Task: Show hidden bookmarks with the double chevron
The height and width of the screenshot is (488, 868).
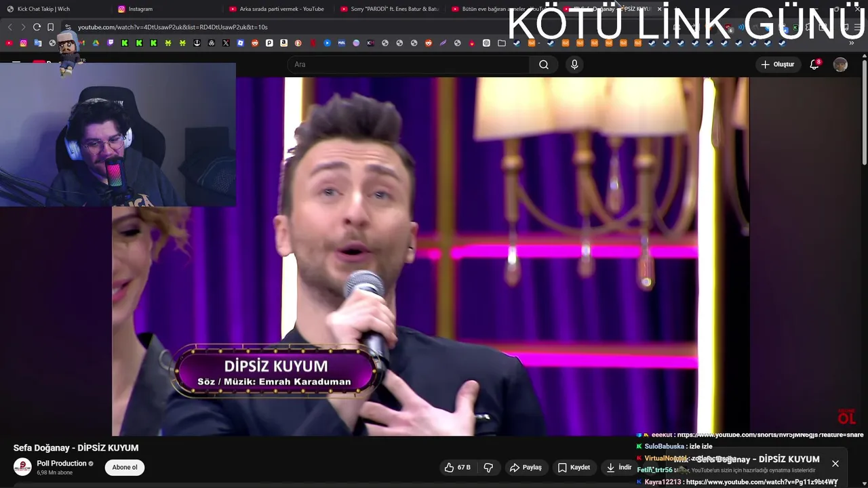Action: tap(852, 43)
